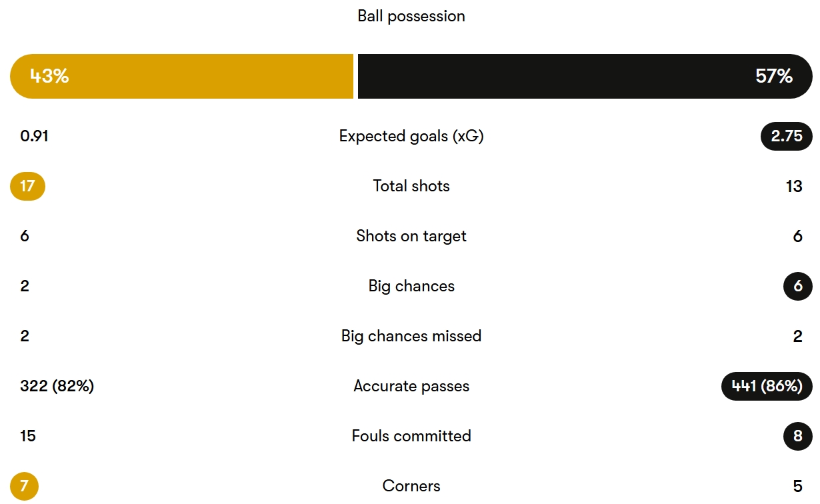
Task: Open the Total shots stat row label
Action: click(411, 186)
